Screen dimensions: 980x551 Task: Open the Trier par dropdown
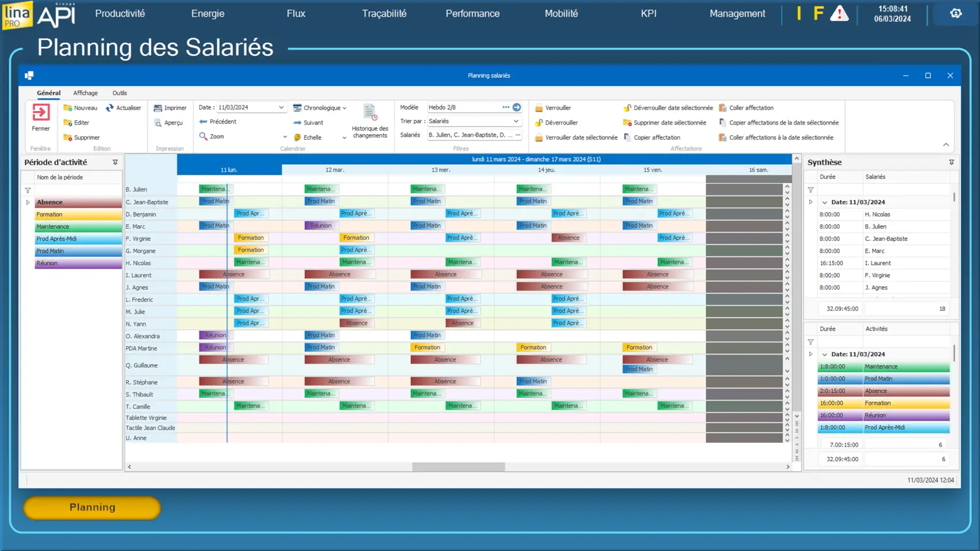pyautogui.click(x=516, y=122)
